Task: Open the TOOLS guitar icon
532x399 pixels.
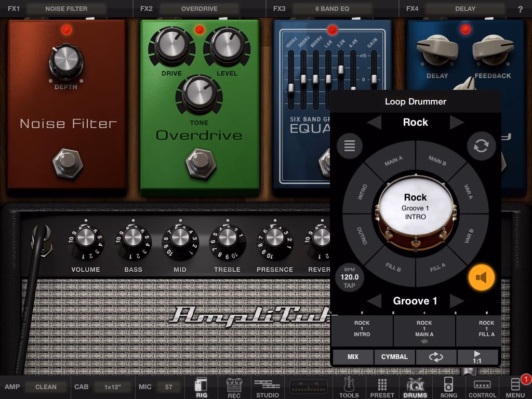Action: click(x=349, y=388)
